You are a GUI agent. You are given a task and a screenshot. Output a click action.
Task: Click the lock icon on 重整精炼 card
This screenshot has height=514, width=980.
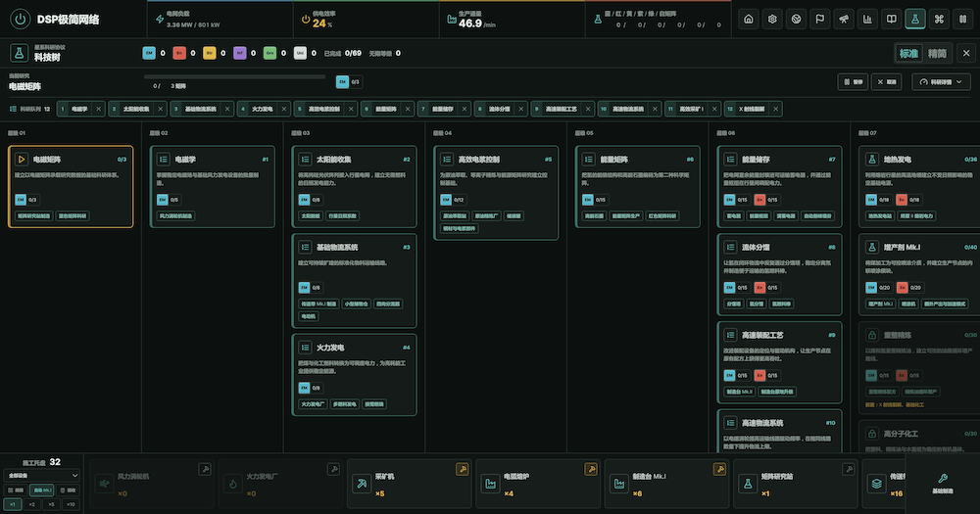click(872, 335)
